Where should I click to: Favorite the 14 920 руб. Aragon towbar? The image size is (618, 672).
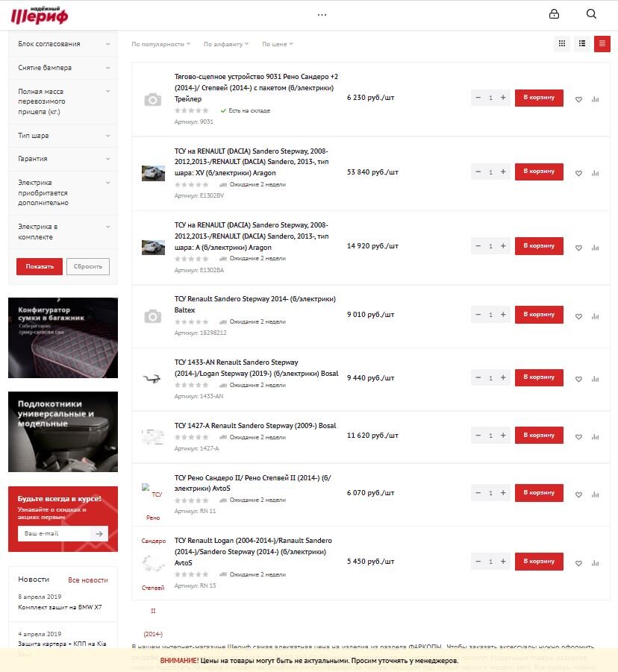(578, 248)
